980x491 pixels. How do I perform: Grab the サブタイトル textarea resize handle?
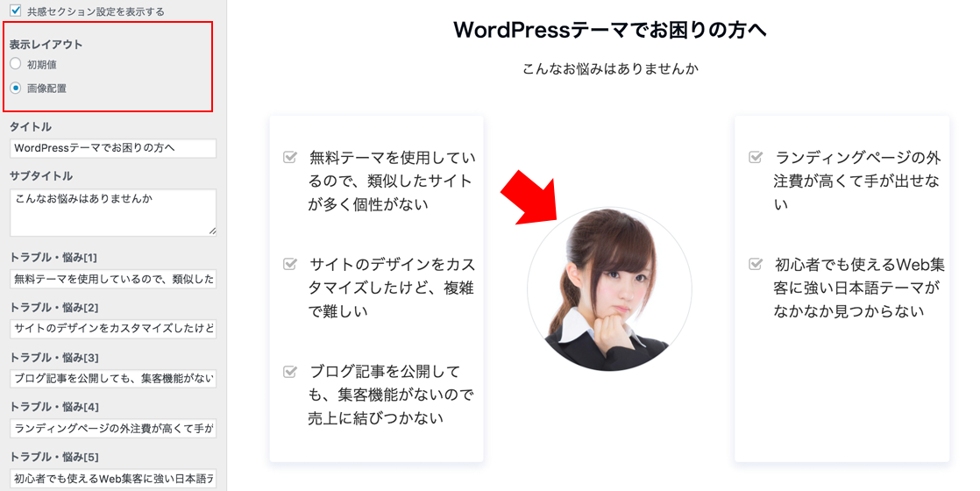click(212, 231)
